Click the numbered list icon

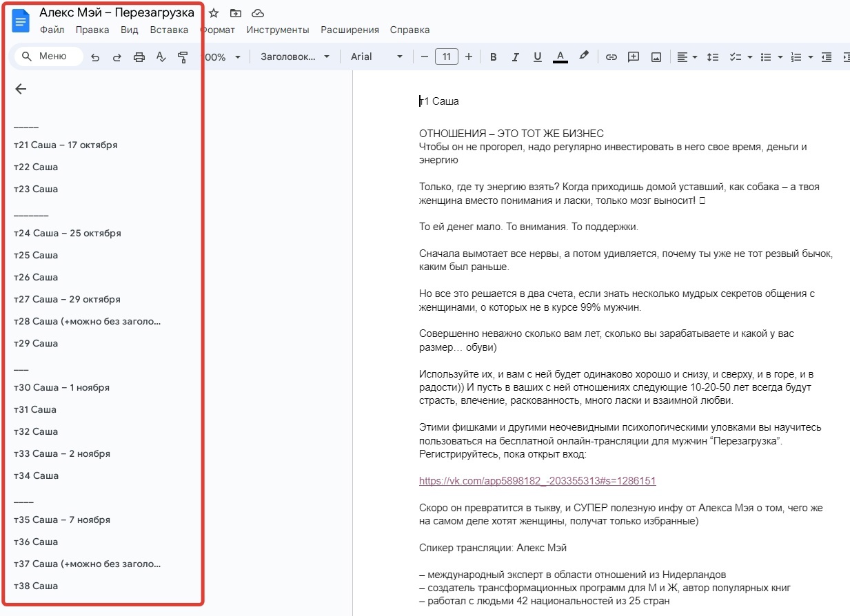(796, 57)
